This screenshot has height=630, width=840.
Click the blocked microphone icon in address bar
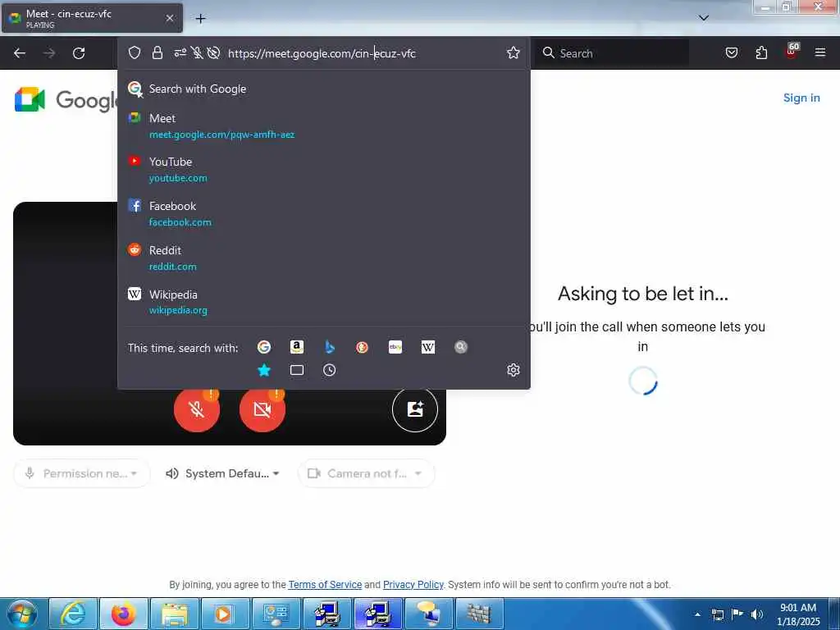tap(197, 52)
